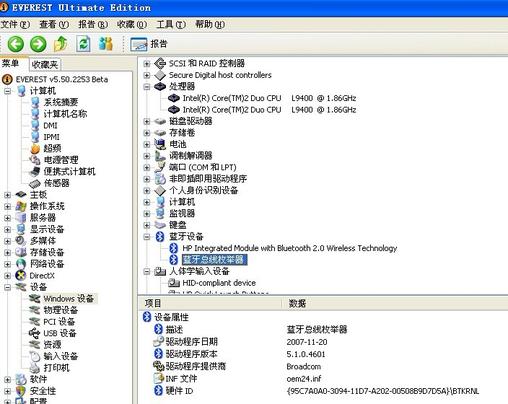
Task: Expand the 操作系统 node
Action: click(7, 206)
